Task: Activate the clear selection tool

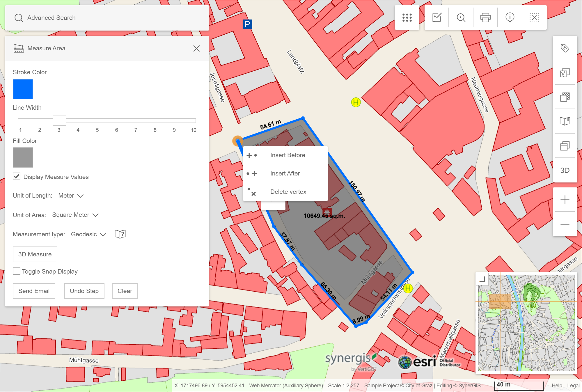Action: (534, 17)
